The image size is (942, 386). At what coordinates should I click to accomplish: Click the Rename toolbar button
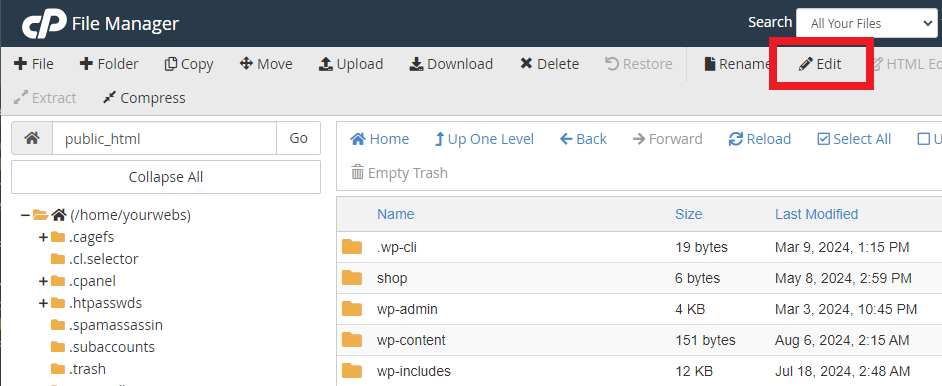coord(737,64)
